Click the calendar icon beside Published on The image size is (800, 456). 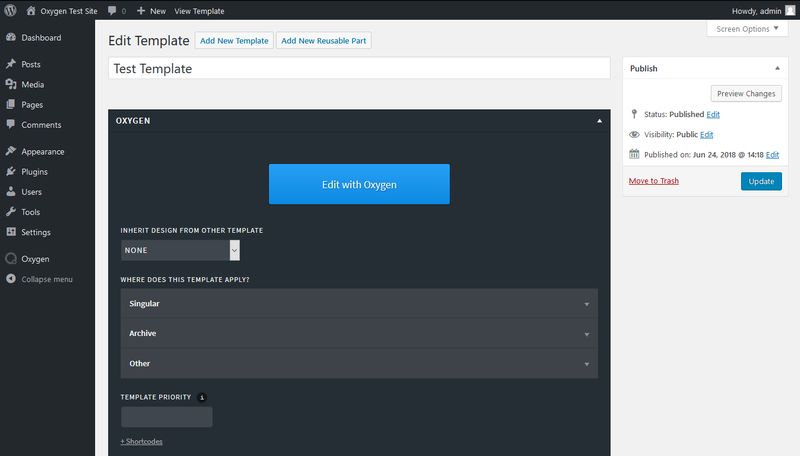pos(634,154)
